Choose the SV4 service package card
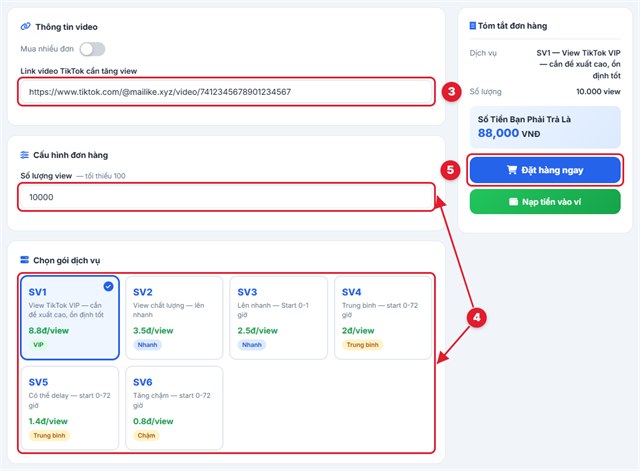The image size is (640, 471). [383, 318]
